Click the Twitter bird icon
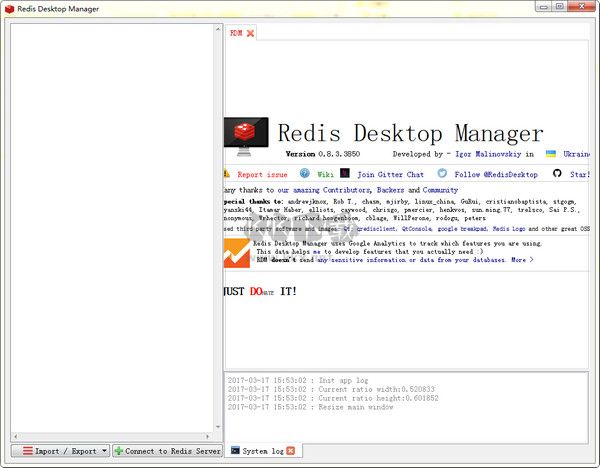The image size is (600, 468). pyautogui.click(x=442, y=173)
